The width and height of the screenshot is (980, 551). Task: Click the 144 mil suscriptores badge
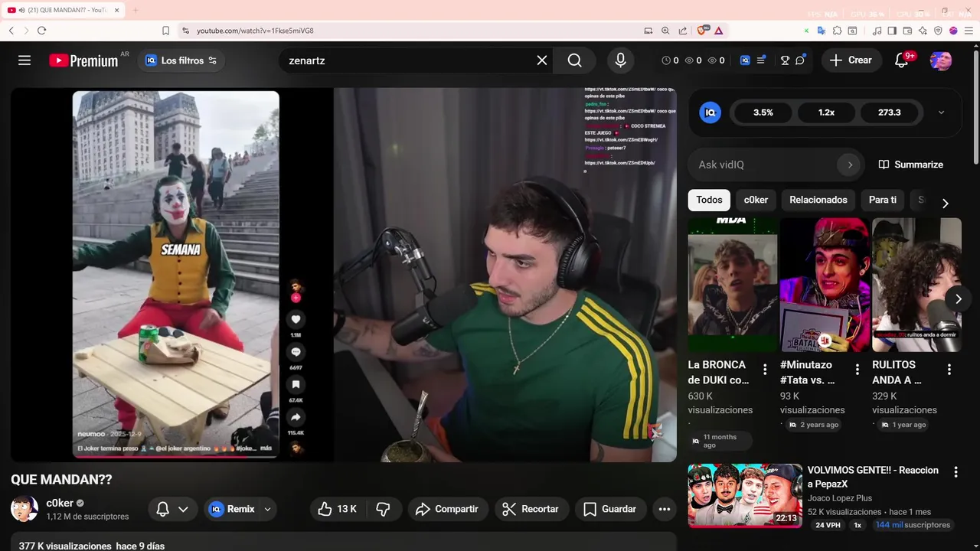point(913,525)
